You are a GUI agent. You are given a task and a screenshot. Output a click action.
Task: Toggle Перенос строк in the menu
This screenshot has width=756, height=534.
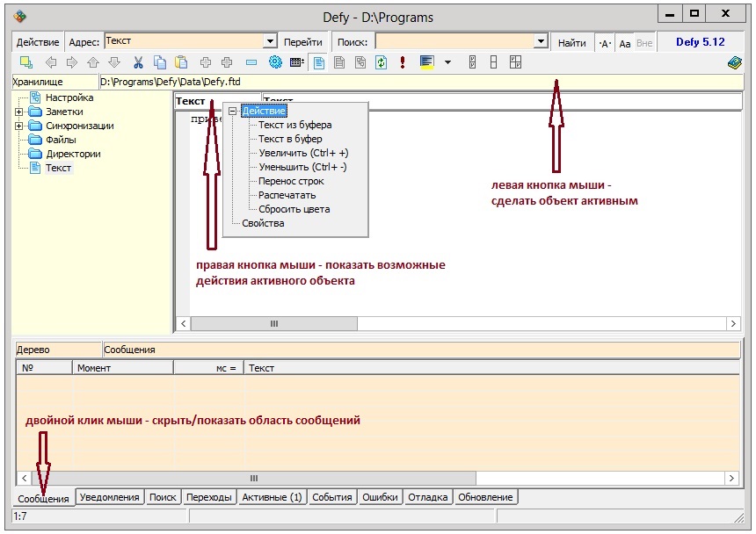[291, 182]
